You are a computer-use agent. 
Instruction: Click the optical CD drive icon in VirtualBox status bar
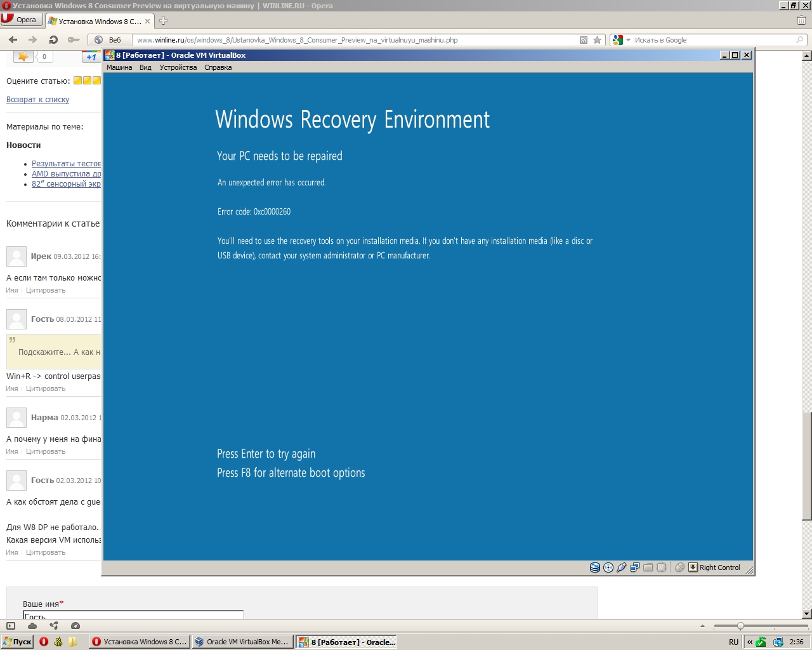(608, 567)
